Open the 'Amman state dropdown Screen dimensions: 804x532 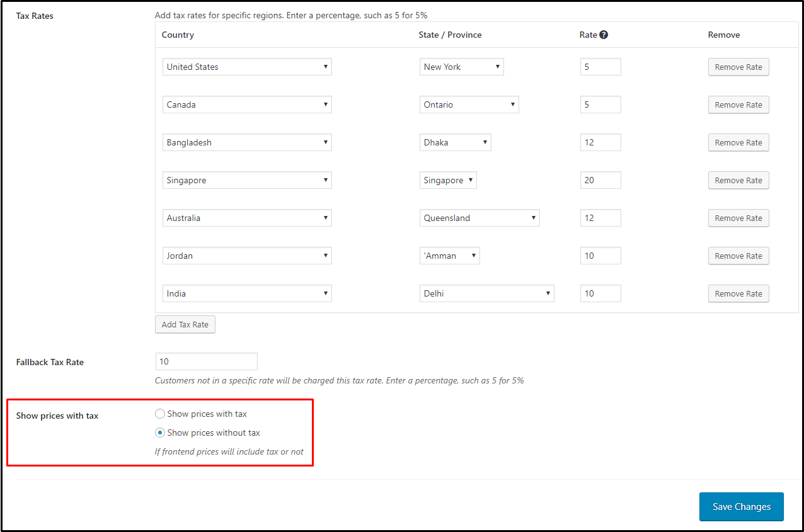pyautogui.click(x=449, y=256)
